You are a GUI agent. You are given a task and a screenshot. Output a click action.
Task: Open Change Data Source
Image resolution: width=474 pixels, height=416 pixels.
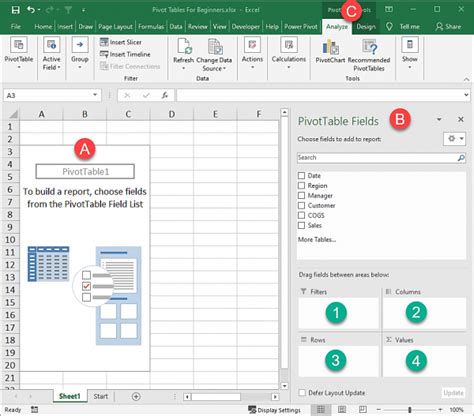(x=214, y=55)
